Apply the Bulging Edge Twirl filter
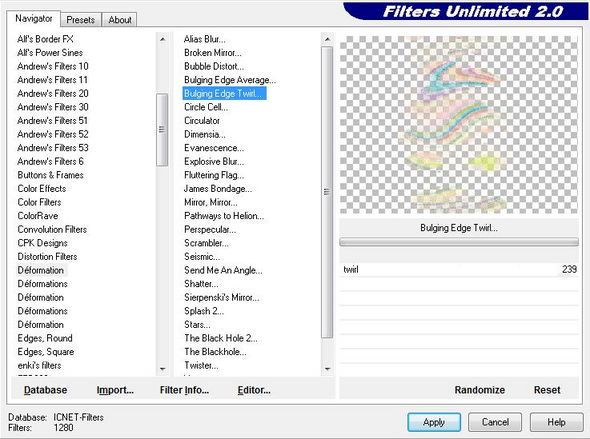This screenshot has height=439, width=590. pyautogui.click(x=434, y=422)
